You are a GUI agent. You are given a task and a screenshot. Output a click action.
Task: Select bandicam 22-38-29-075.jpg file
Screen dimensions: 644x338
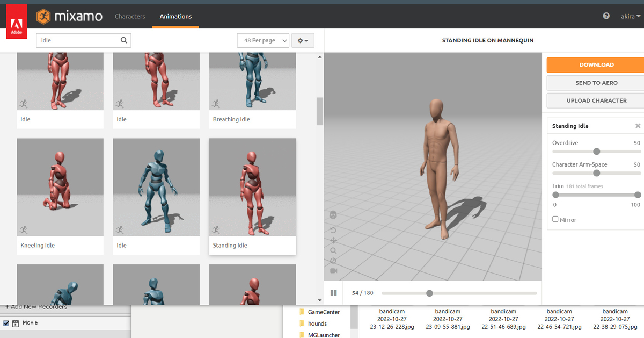click(615, 319)
